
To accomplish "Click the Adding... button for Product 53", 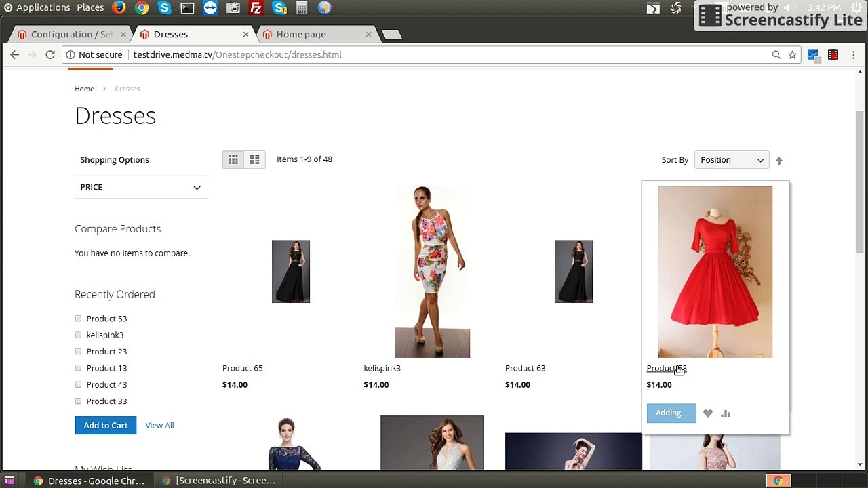I will click(x=671, y=413).
